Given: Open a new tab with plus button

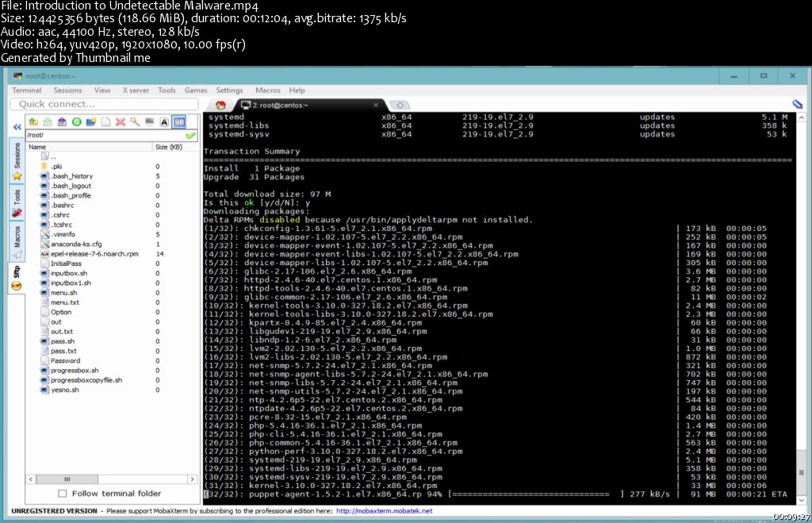Looking at the screenshot, I should [400, 106].
